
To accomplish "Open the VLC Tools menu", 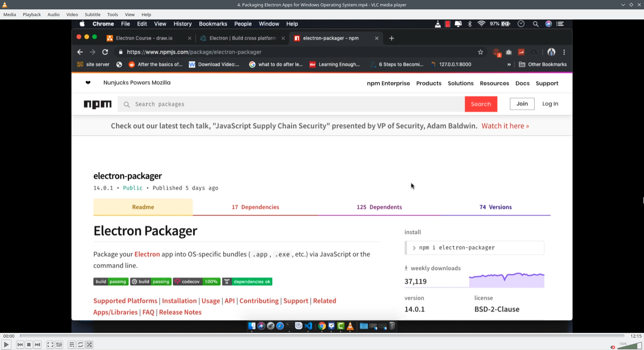I will click(x=113, y=14).
